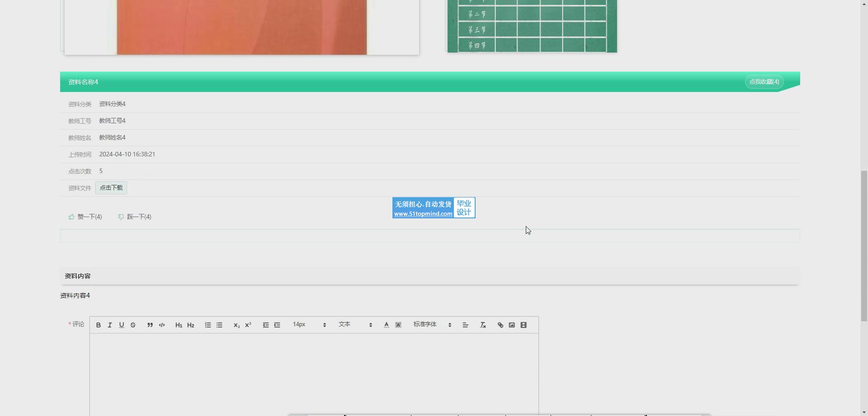Viewport: 868px width, 416px height.
Task: Click the 教师姓名4 value
Action: click(x=112, y=137)
